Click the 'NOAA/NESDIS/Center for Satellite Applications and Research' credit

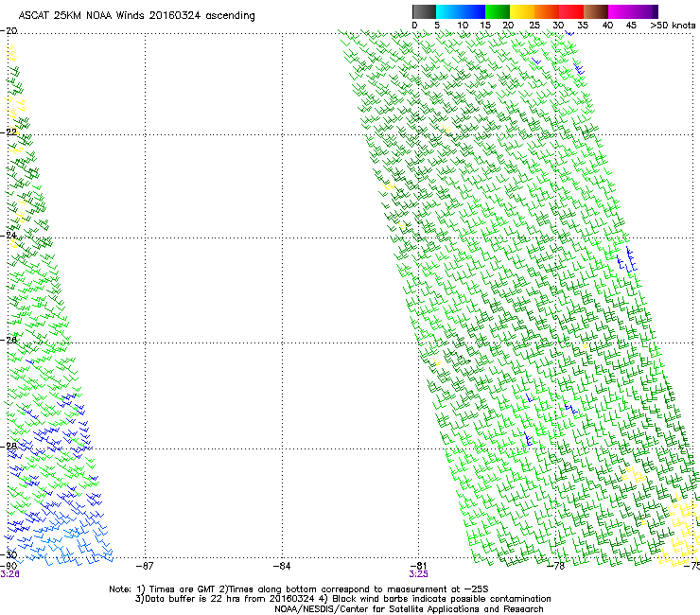pos(409,609)
